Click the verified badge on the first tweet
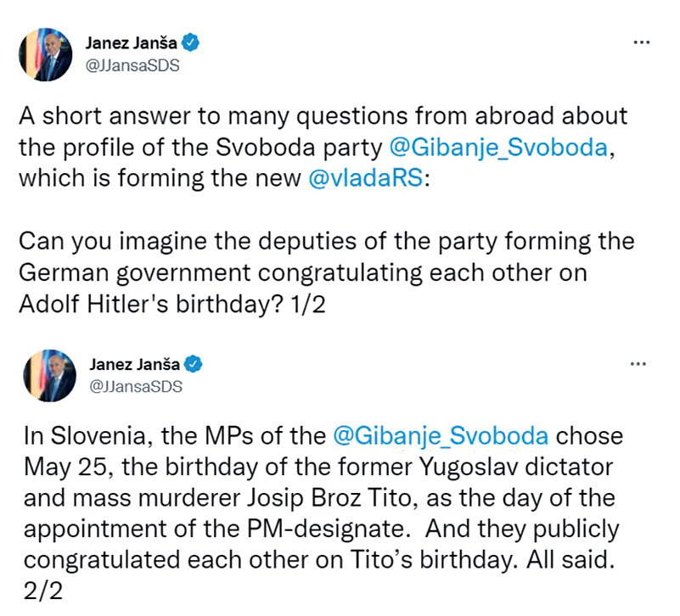The height and width of the screenshot is (616, 680). 193,43
